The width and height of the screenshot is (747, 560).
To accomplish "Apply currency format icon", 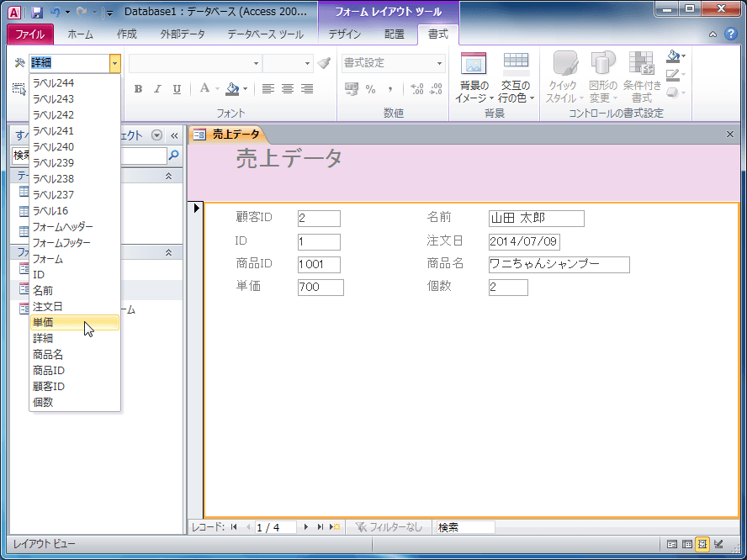I will tap(352, 89).
